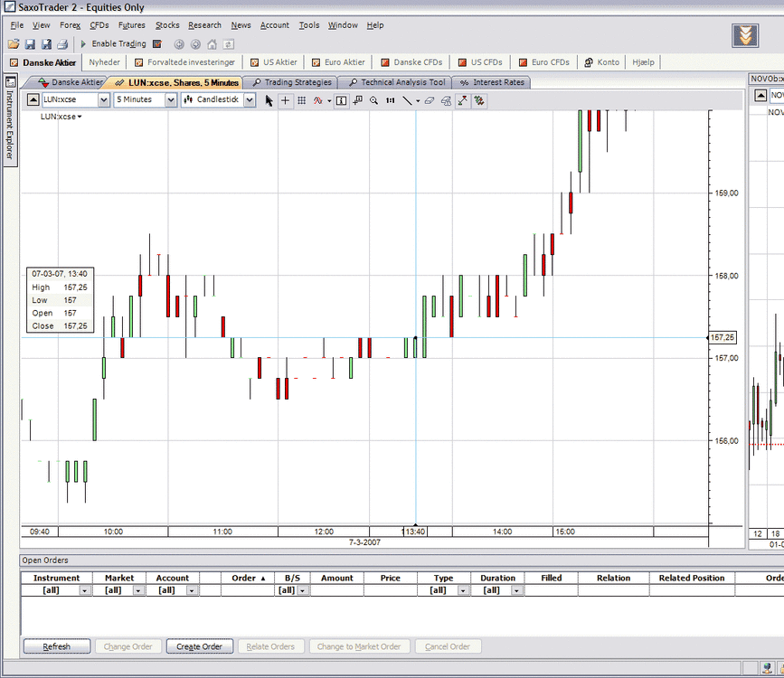Toggle chart grid lines button
This screenshot has width=784, height=678.
[301, 100]
